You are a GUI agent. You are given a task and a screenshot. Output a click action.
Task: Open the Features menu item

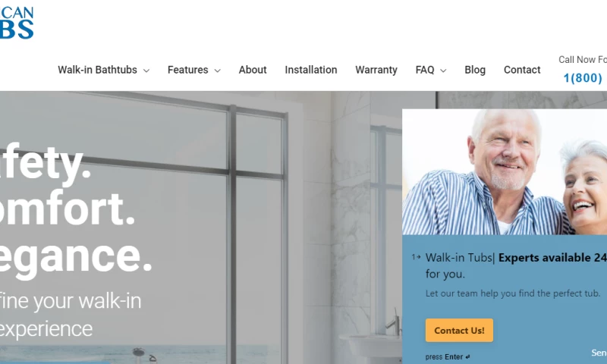tap(187, 70)
